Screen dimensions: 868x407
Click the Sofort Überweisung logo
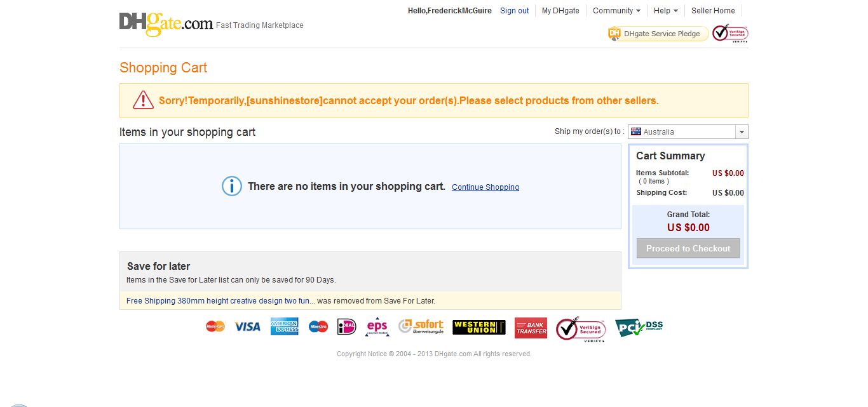pyautogui.click(x=421, y=326)
